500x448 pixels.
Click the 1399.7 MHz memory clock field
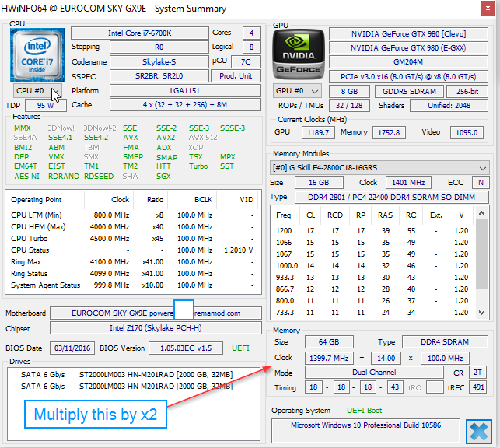(x=329, y=359)
